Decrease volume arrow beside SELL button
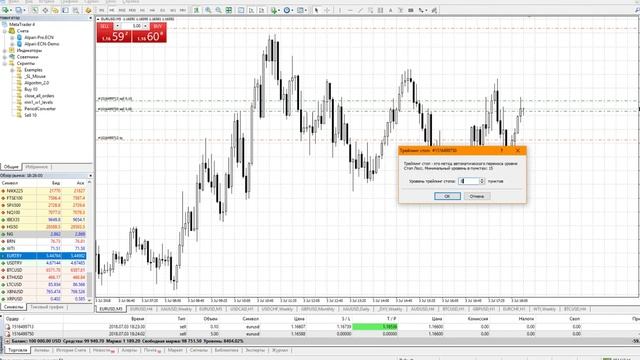Viewport: 640px width, 360px height. (117, 26)
